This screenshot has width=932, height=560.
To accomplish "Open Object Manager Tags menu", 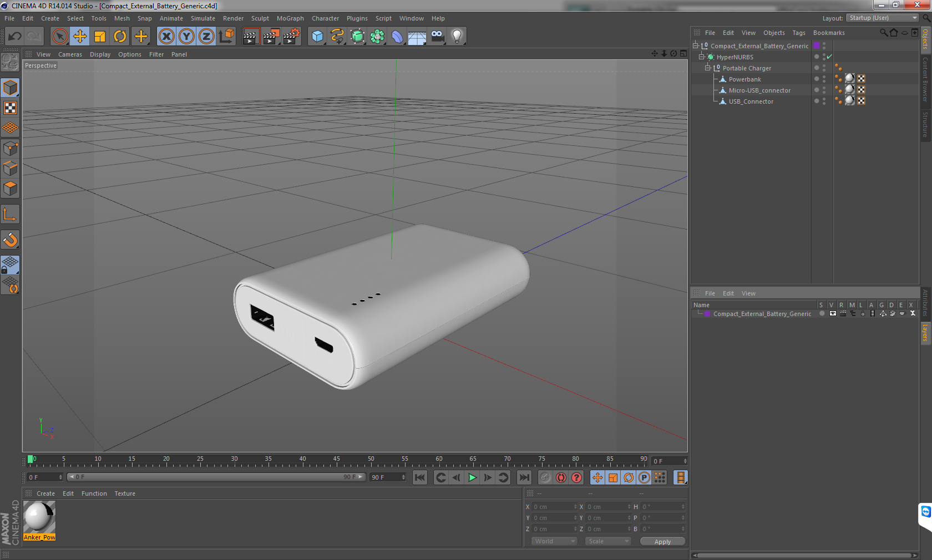I will click(799, 33).
